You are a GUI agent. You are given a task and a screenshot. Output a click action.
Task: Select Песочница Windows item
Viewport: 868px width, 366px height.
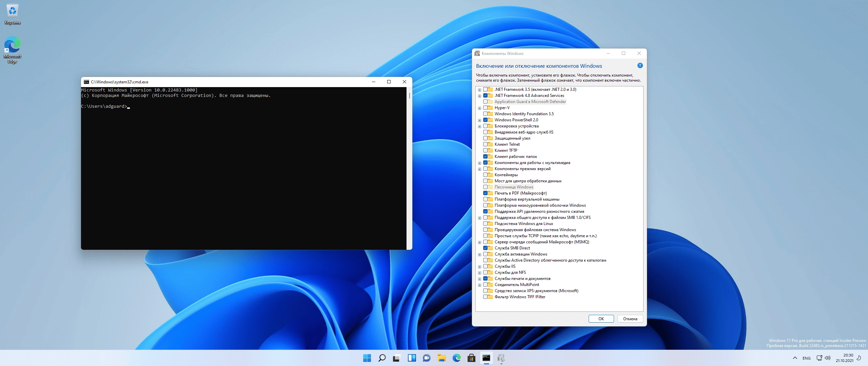514,187
